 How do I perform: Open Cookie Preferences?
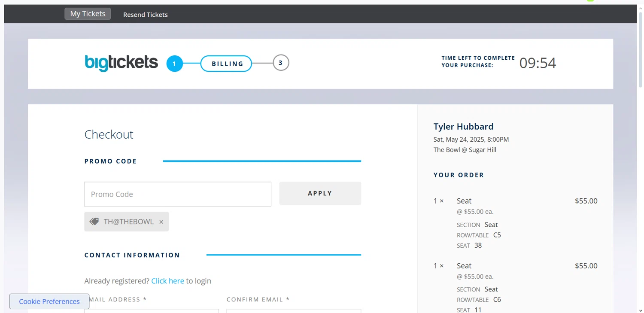click(x=49, y=301)
